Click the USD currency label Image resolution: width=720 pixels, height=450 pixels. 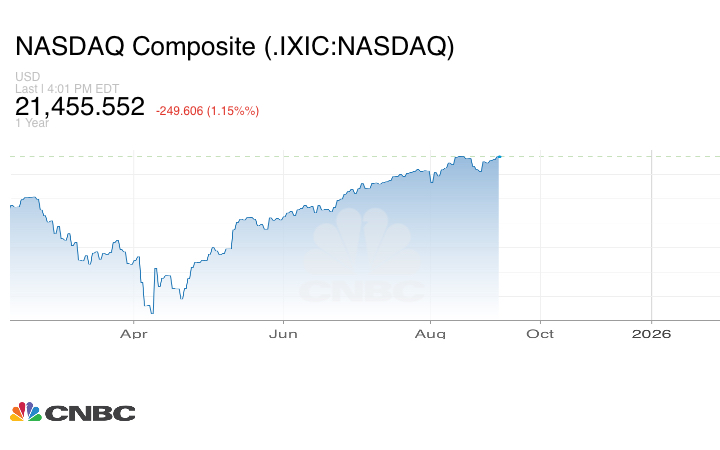[27, 77]
